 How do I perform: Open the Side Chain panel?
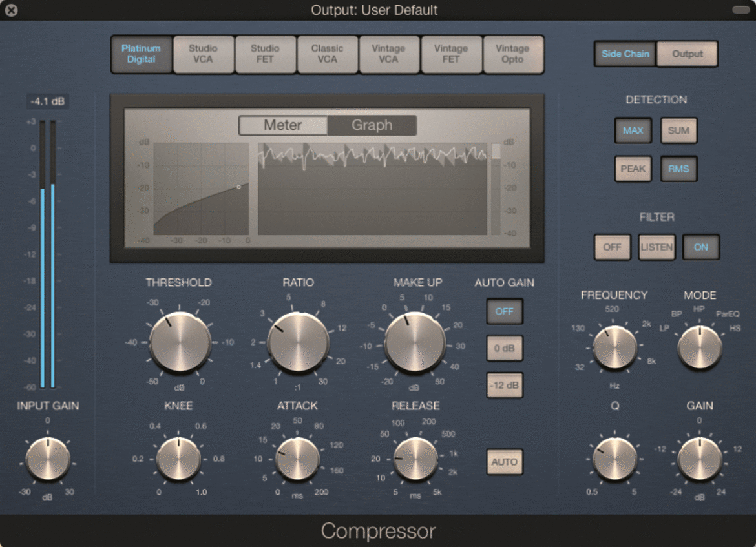coord(625,54)
